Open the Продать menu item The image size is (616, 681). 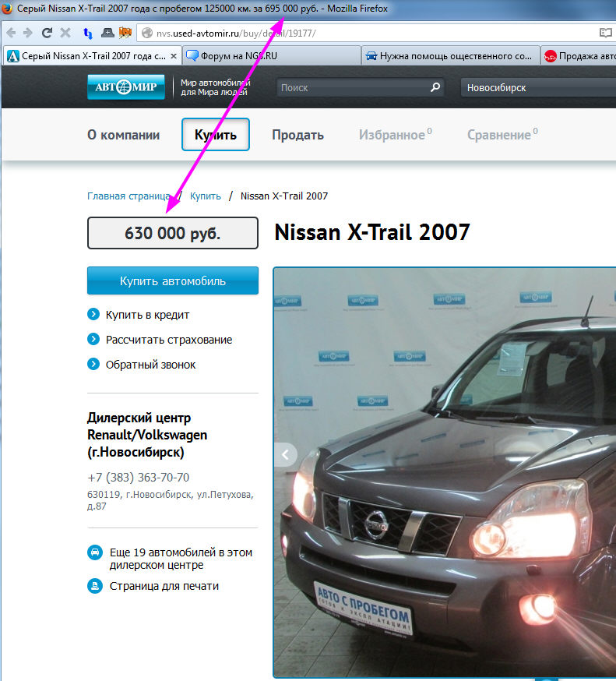(x=297, y=135)
